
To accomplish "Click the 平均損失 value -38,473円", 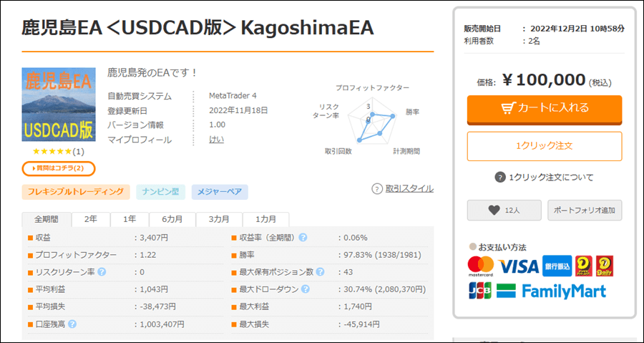I will (x=157, y=307).
